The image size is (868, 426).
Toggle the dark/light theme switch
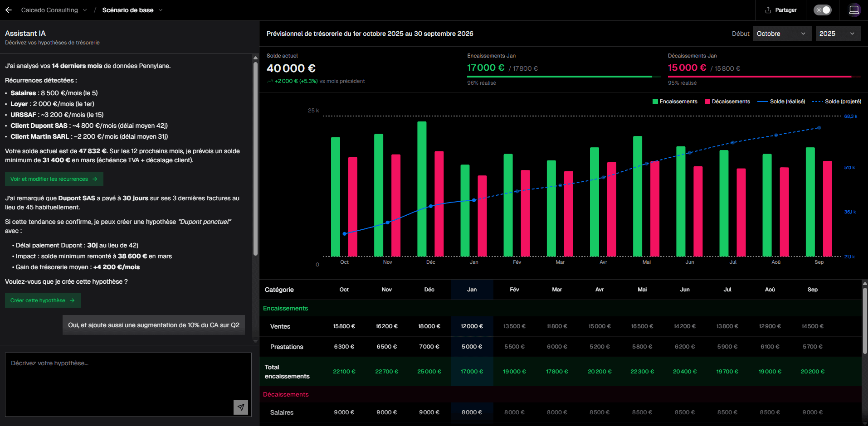pyautogui.click(x=822, y=10)
